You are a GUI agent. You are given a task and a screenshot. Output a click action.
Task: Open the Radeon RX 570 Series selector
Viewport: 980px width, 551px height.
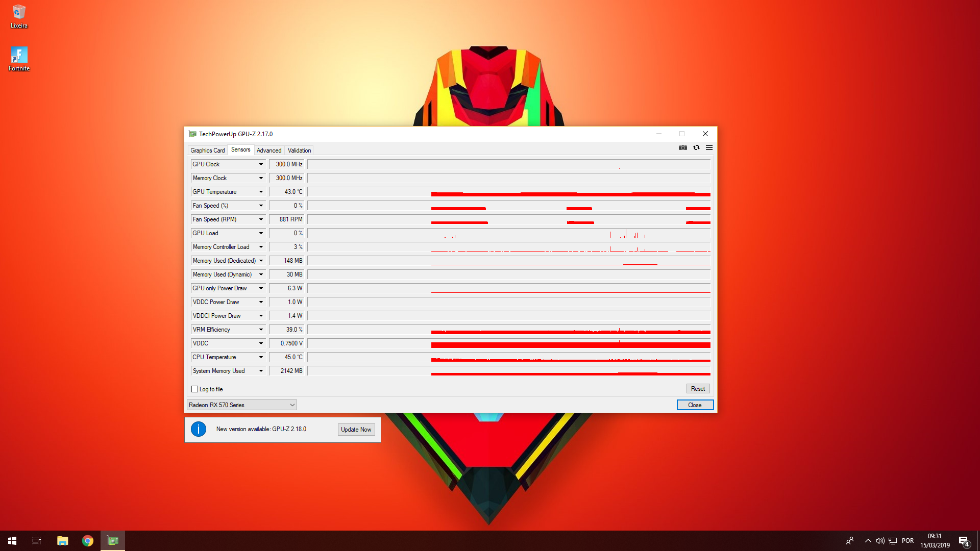(241, 405)
